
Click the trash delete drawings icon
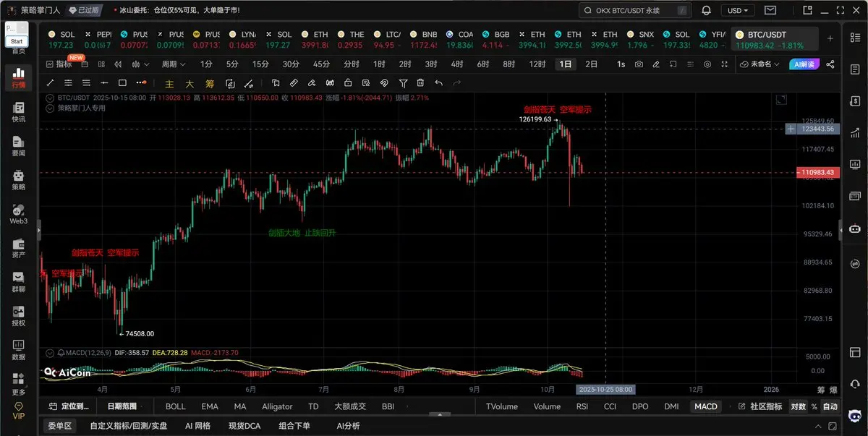[x=420, y=82]
